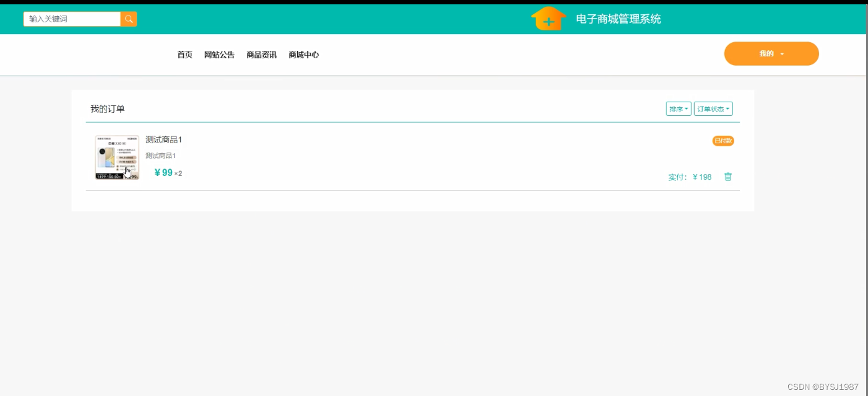This screenshot has height=396, width=868.
Task: Click the 已付款 status badge
Action: click(x=723, y=141)
